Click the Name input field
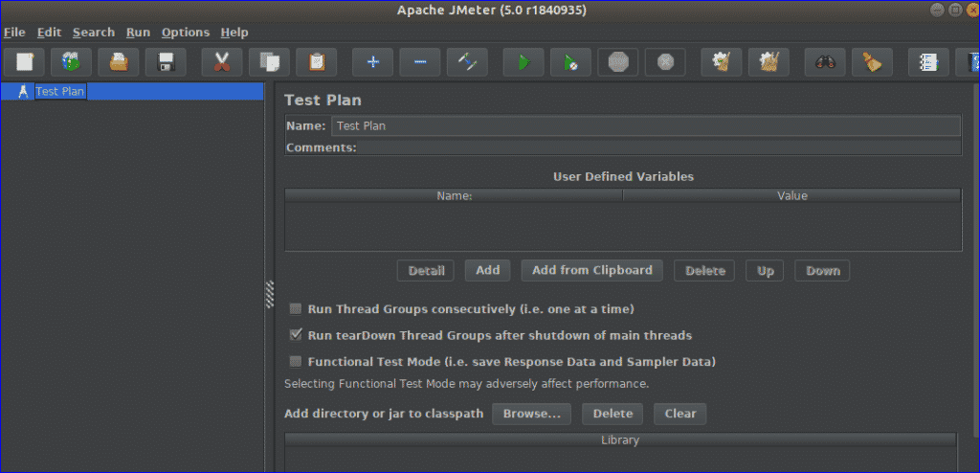The image size is (980, 473). 646,125
